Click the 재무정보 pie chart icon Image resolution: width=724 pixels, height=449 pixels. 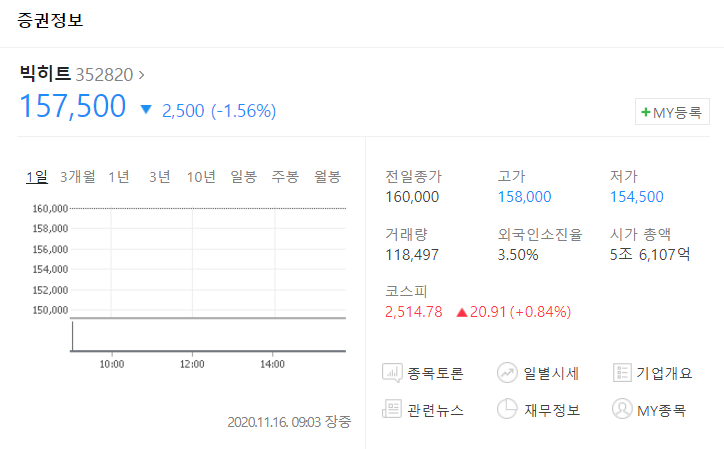tap(507, 409)
